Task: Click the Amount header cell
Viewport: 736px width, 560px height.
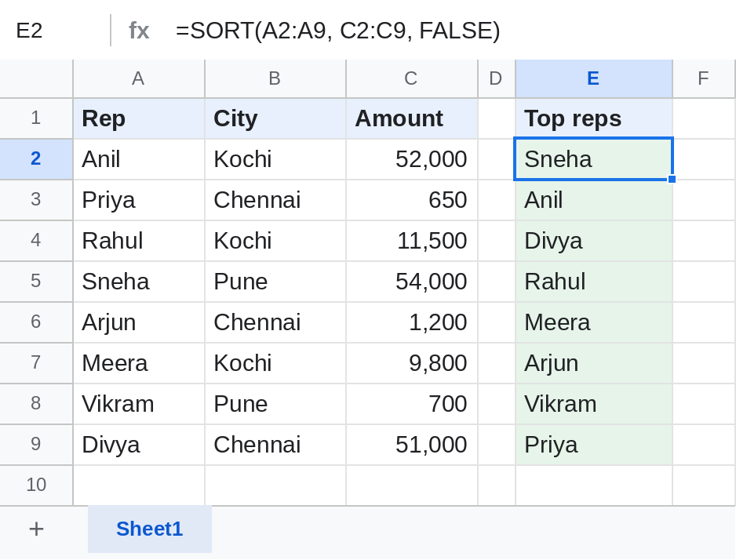Action: pyautogui.click(x=412, y=118)
